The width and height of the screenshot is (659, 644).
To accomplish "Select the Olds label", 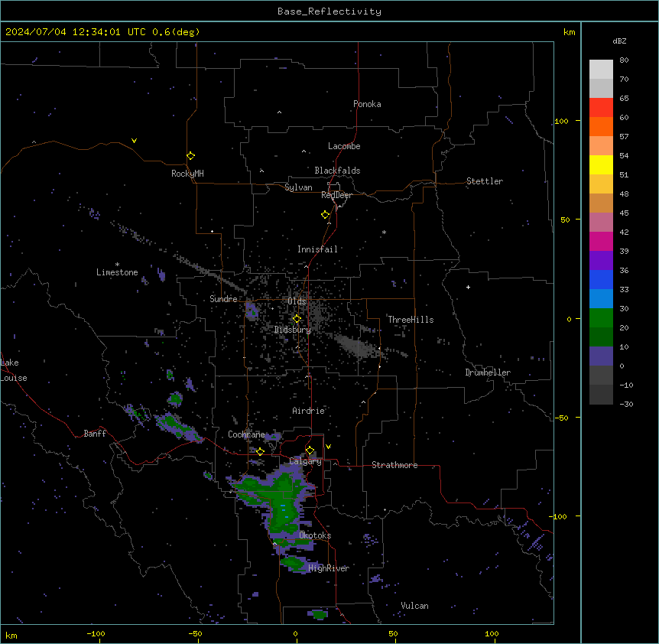I will pos(297,301).
